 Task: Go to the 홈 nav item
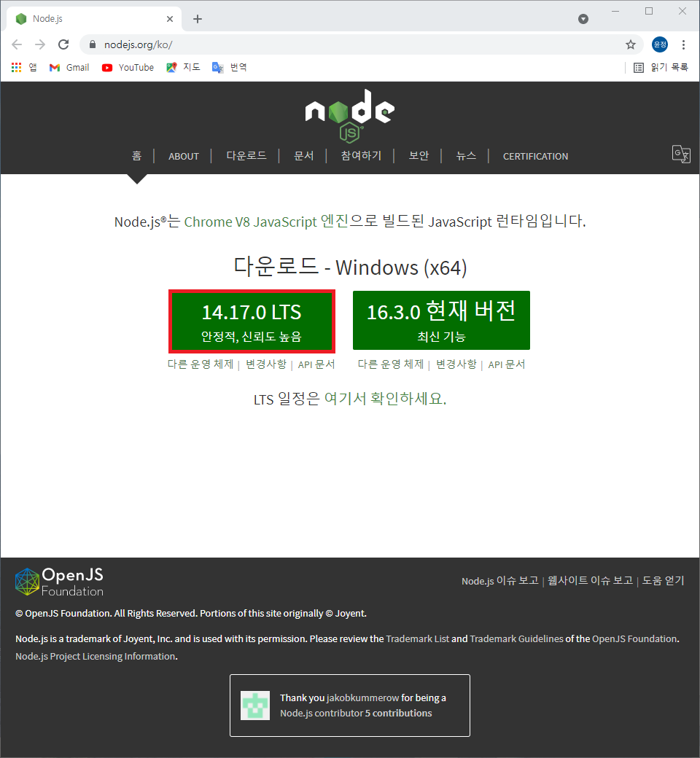click(x=137, y=156)
